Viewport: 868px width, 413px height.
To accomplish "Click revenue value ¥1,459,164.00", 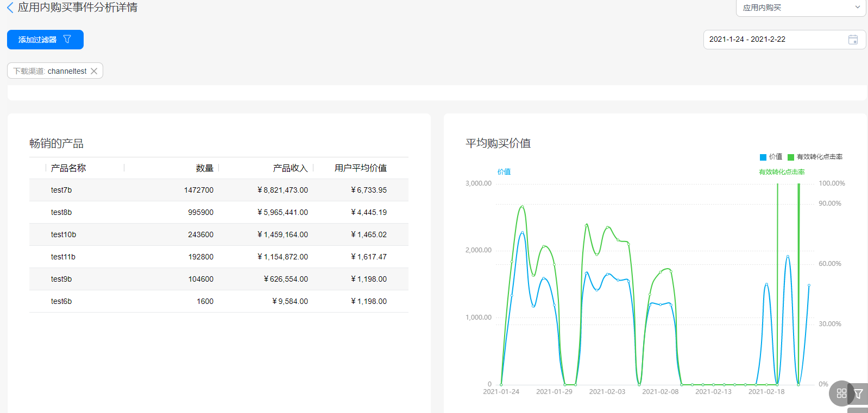I will pos(282,234).
